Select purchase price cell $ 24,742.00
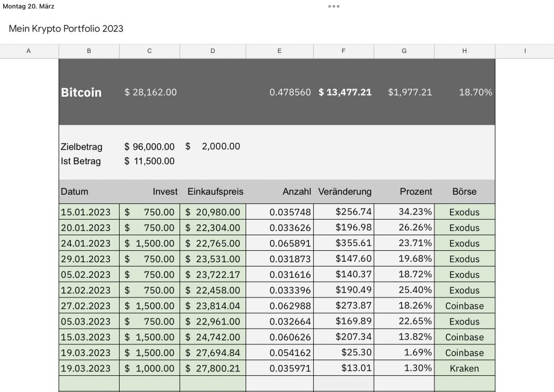Image resolution: width=554 pixels, height=392 pixels. click(x=213, y=336)
